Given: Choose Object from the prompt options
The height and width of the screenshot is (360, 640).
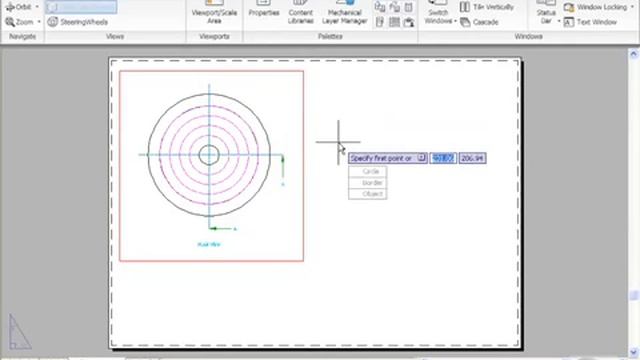Looking at the screenshot, I should [367, 194].
